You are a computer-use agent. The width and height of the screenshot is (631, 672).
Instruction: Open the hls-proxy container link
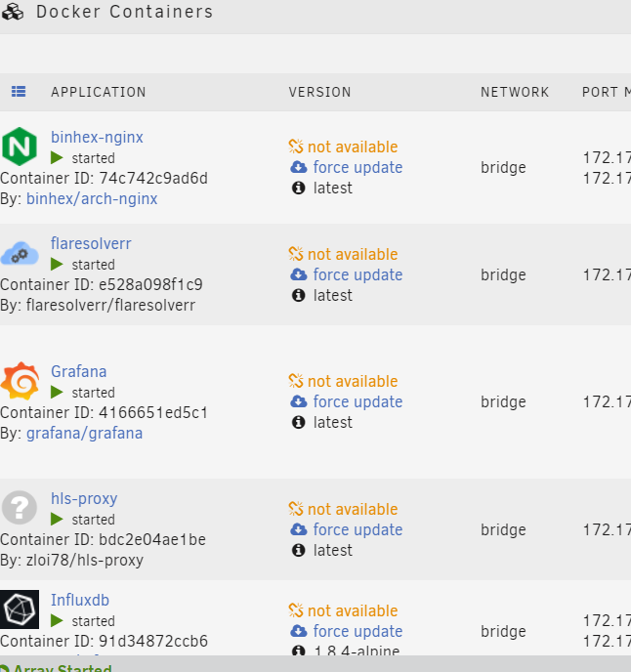coord(84,499)
